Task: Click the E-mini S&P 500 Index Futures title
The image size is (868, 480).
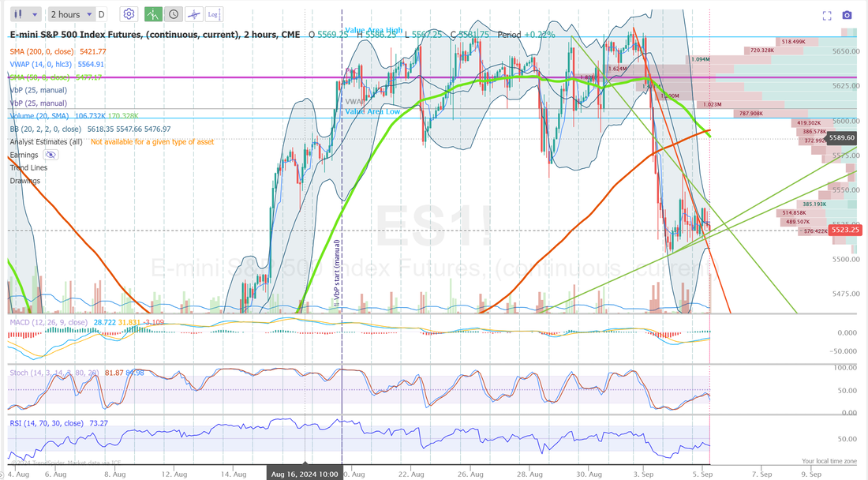Action: [x=155, y=34]
